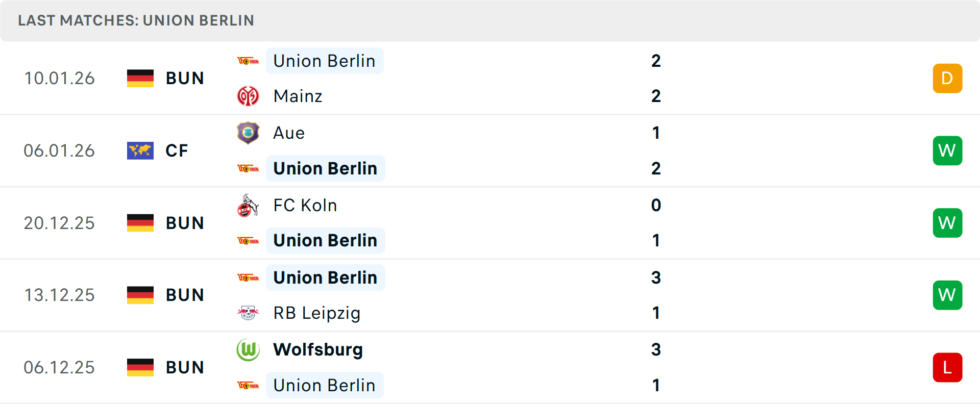Click the RB Leipzig club logo
Image resolution: width=980 pixels, height=404 pixels.
(x=248, y=313)
